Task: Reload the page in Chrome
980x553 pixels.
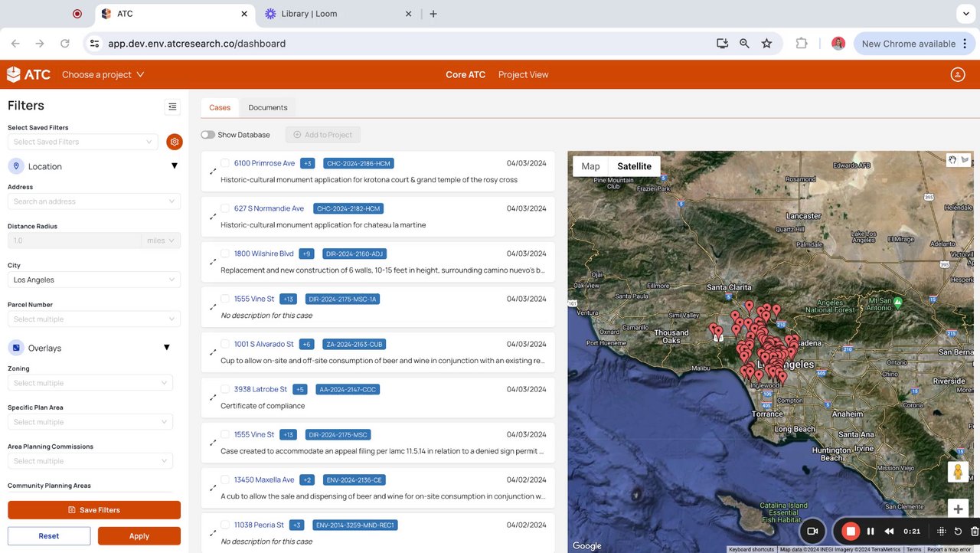Action: click(x=65, y=44)
